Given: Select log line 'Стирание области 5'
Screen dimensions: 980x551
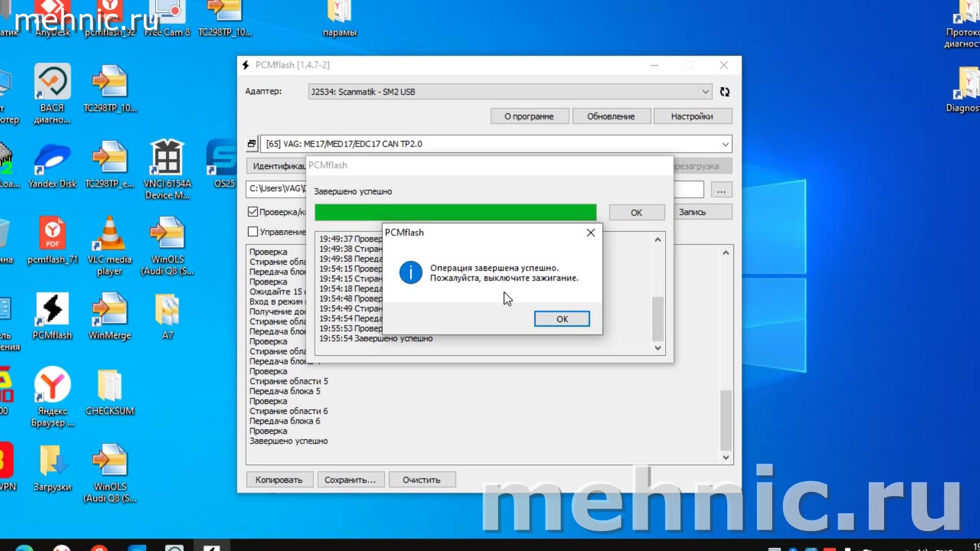Looking at the screenshot, I should tap(288, 382).
